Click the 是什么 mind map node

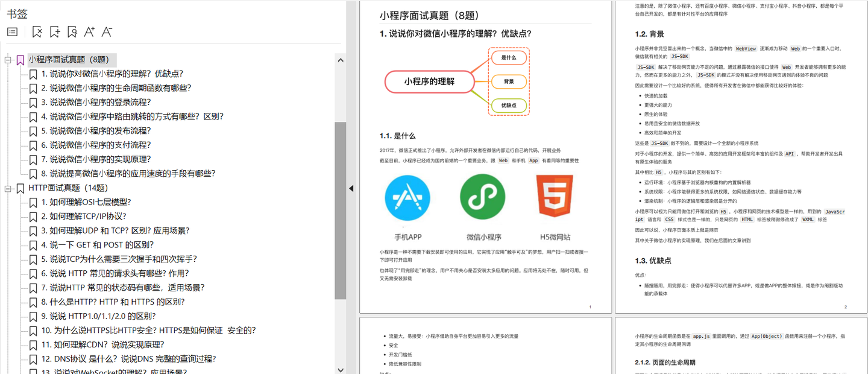508,58
